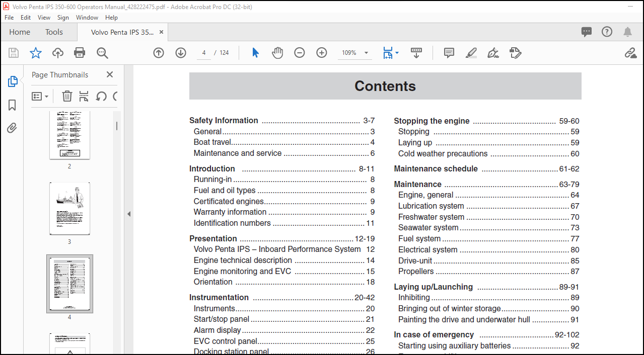Click the stamp tool icon

pyautogui.click(x=515, y=53)
